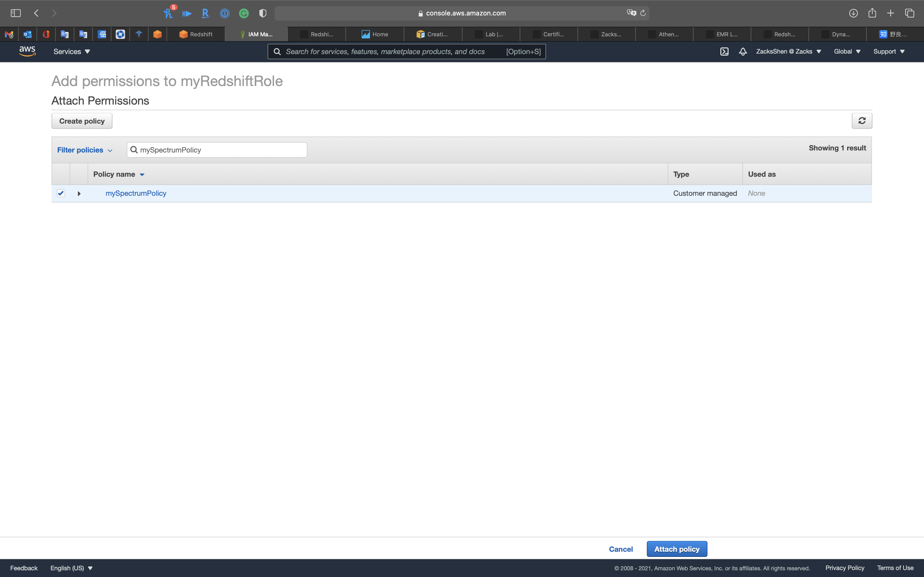
Task: Show the Safari sidebar
Action: tap(16, 13)
